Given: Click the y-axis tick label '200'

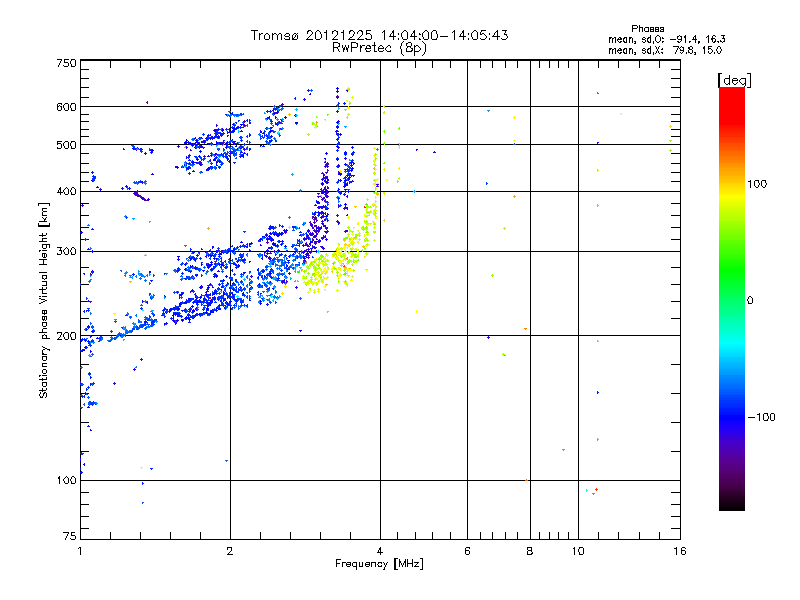Looking at the screenshot, I should coord(66,336).
